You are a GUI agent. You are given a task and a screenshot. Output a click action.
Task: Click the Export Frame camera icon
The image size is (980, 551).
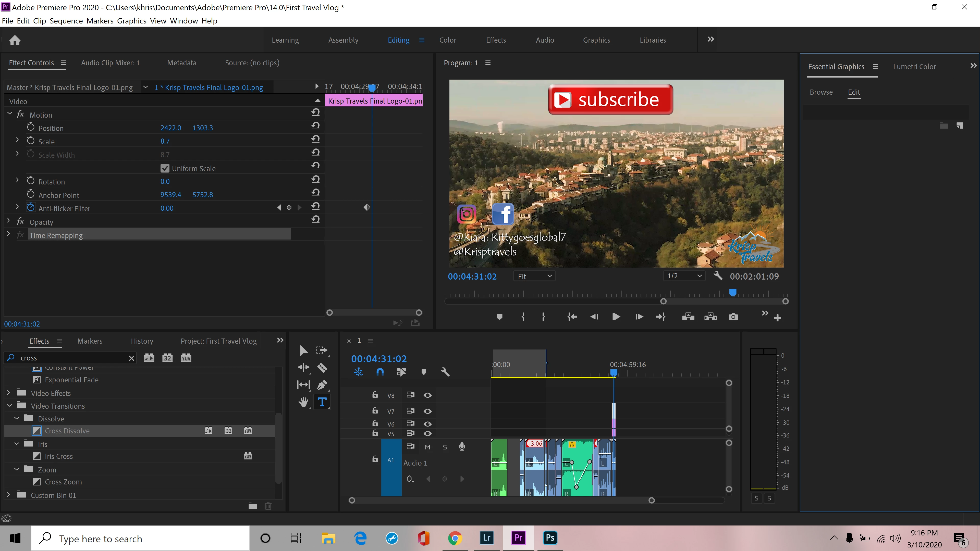coord(733,317)
